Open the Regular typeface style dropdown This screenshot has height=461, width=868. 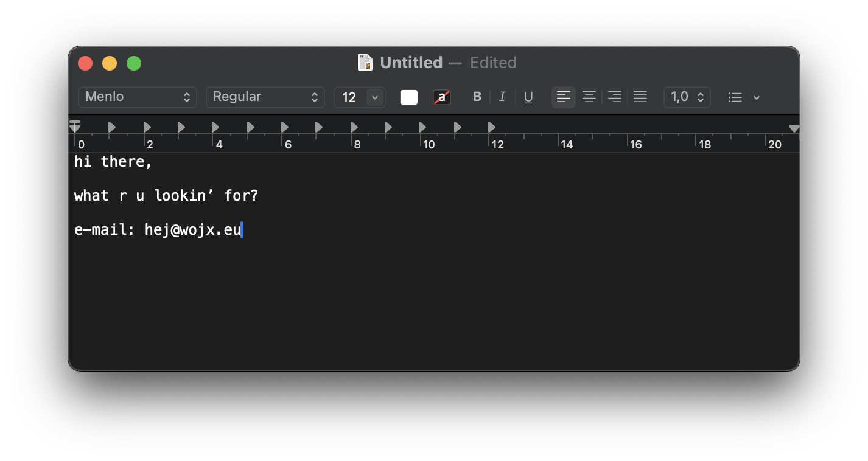coord(265,97)
